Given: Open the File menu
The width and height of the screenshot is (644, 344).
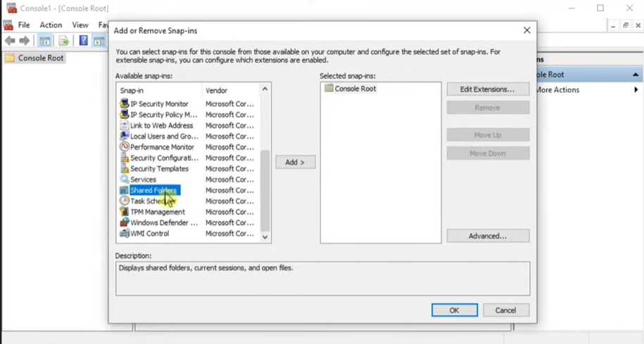Looking at the screenshot, I should [24, 25].
